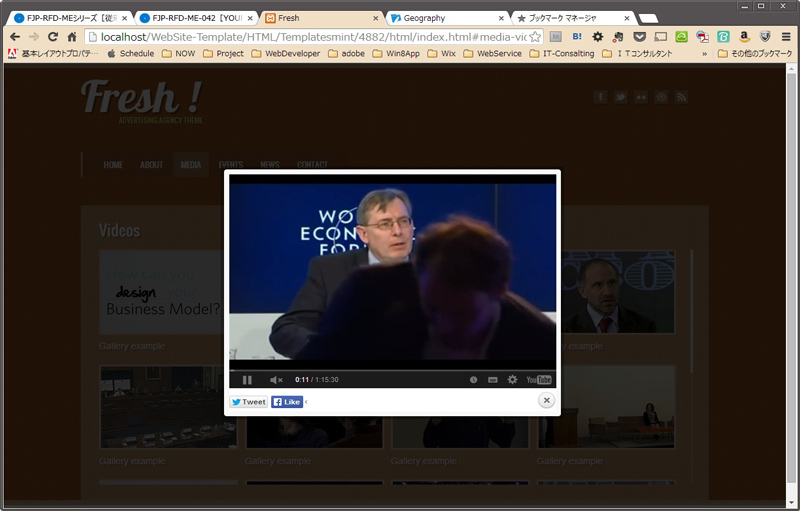Open NOW bookmark folder
Image resolution: width=800 pixels, height=511 pixels.
[179, 54]
